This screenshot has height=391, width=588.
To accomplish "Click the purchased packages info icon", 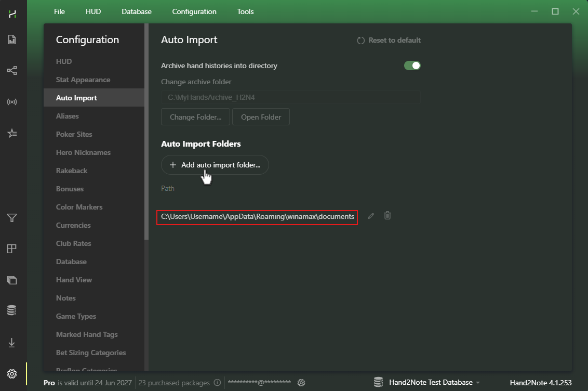I will (x=217, y=382).
